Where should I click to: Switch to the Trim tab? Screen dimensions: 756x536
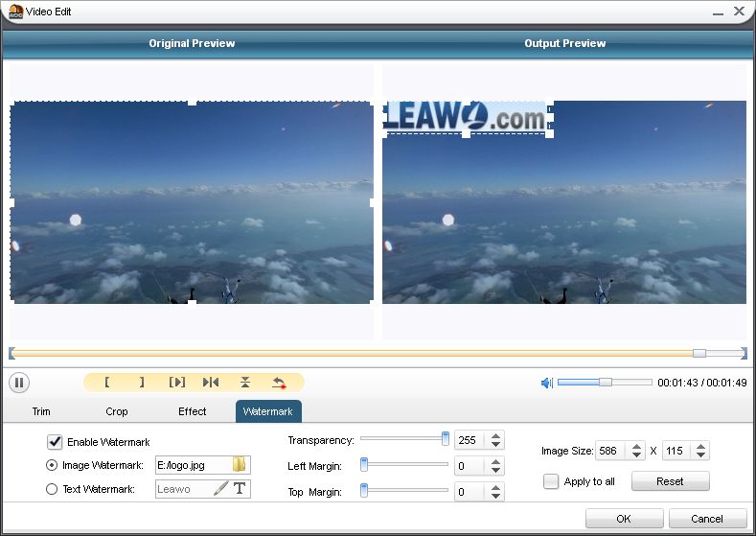tap(41, 411)
